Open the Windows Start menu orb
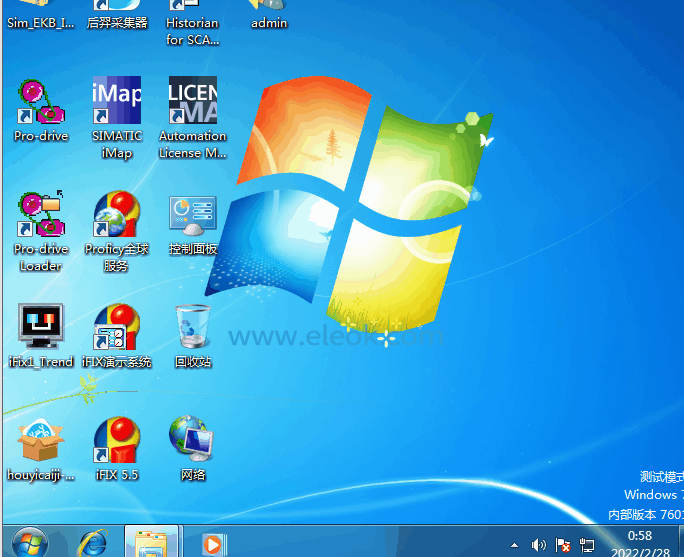Screen dimensions: 684x557 [x=30, y=543]
